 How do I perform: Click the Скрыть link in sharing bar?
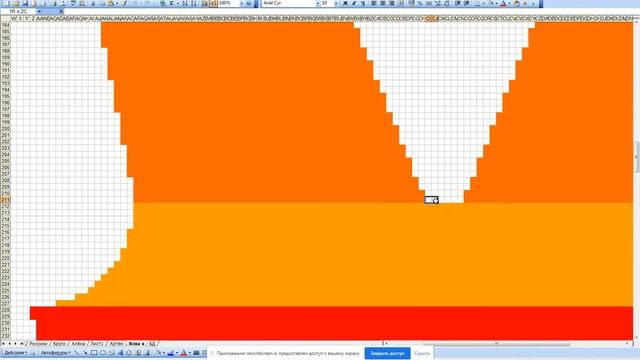(x=422, y=353)
